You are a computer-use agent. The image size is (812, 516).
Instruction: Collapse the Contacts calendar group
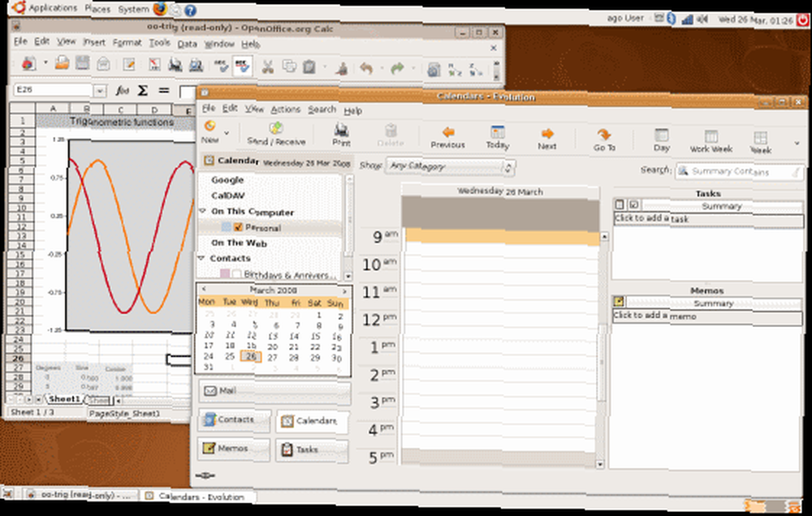pos(201,257)
